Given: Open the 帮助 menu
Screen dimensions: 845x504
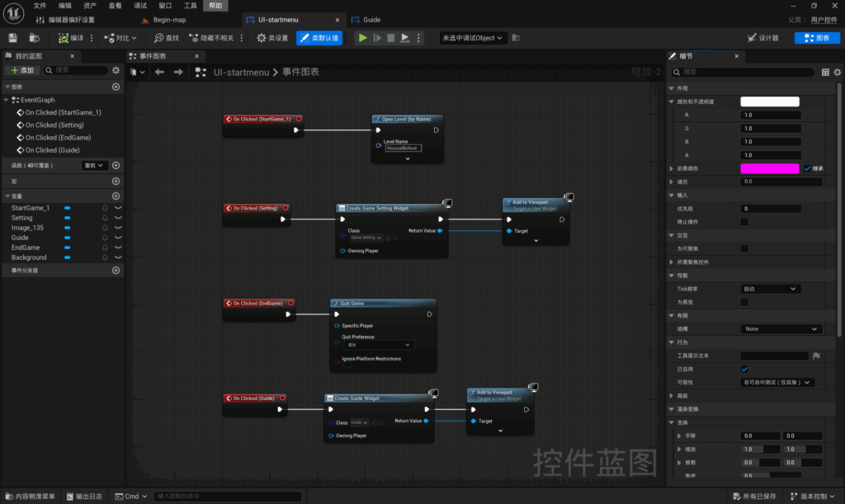Looking at the screenshot, I should tap(215, 6).
